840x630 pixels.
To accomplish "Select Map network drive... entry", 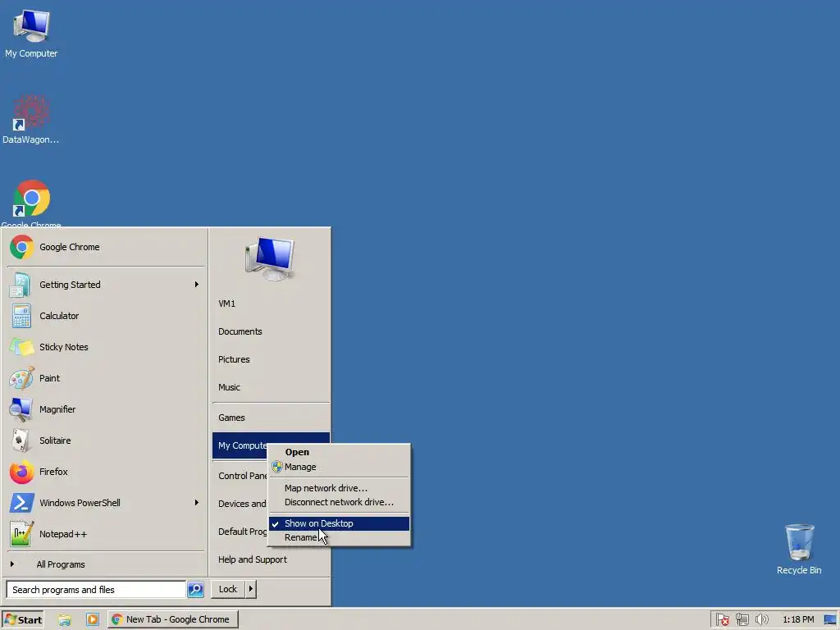I will point(339,488).
